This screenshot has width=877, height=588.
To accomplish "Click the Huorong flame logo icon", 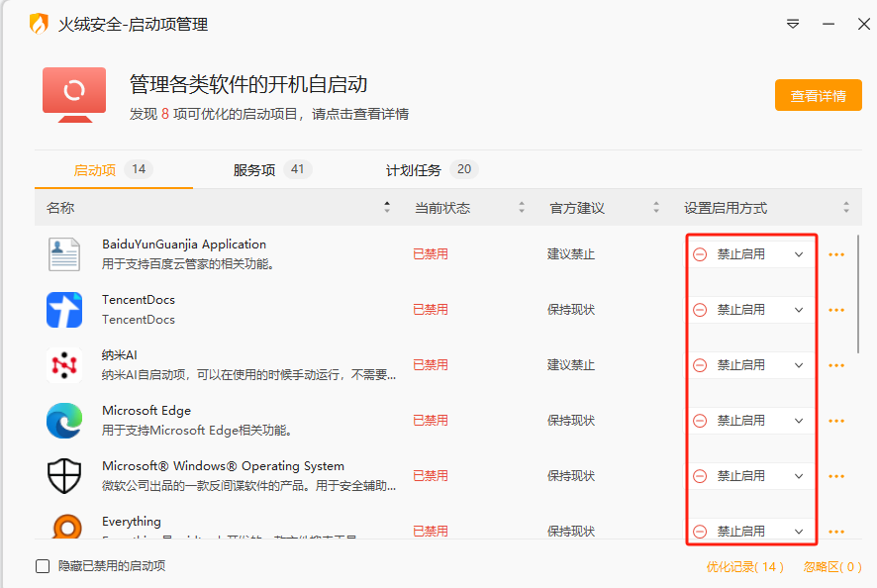I will 39,24.
